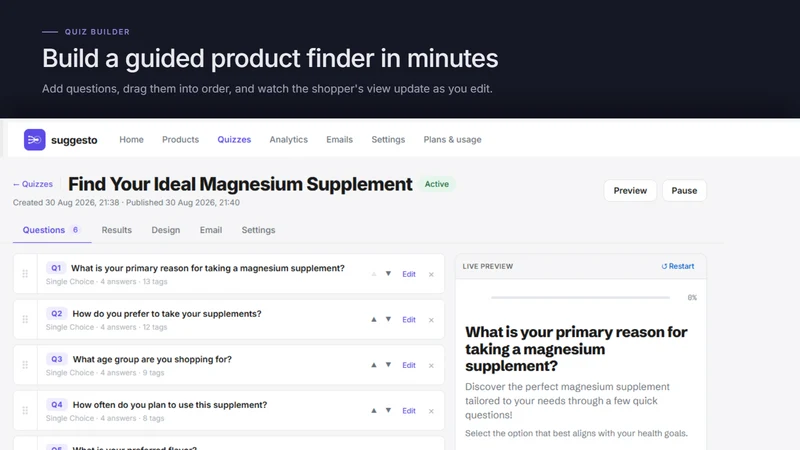
Task: Click the Q3 number badge
Action: [57, 359]
